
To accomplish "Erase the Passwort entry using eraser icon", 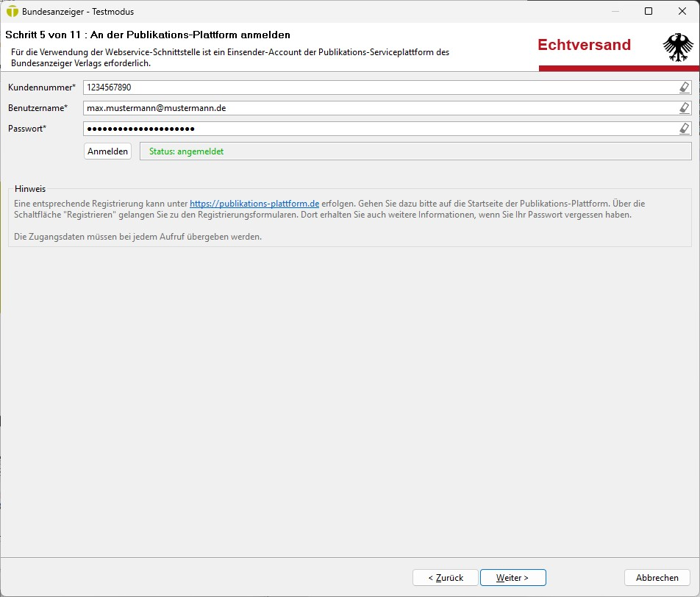I will click(x=685, y=129).
